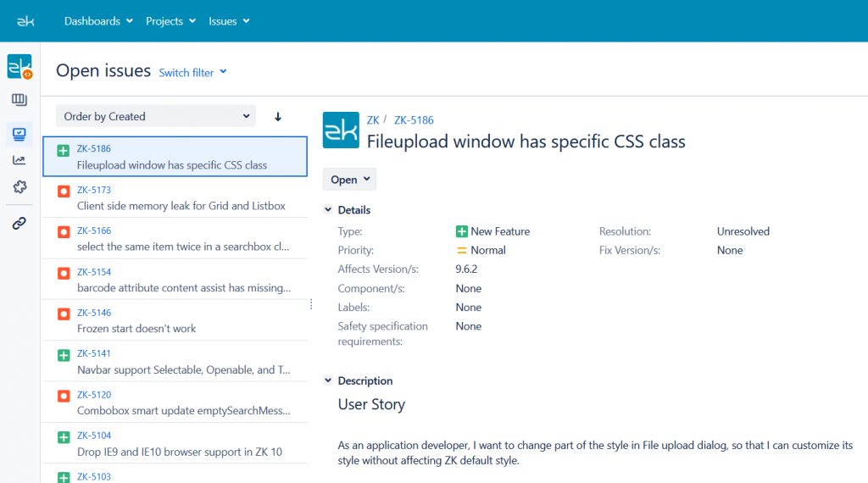Expand the Switch filter dropdown
868x483 pixels.
[193, 73]
